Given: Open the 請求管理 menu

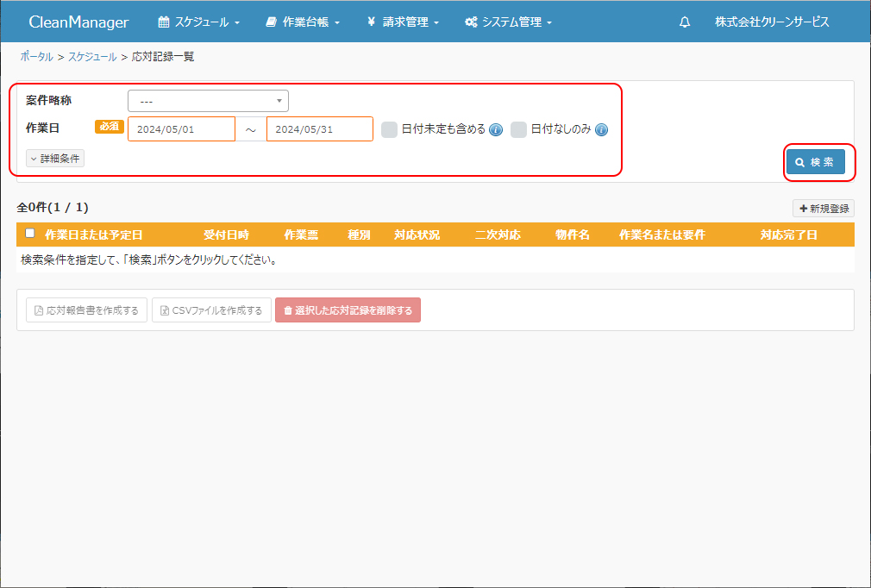Looking at the screenshot, I should (403, 22).
